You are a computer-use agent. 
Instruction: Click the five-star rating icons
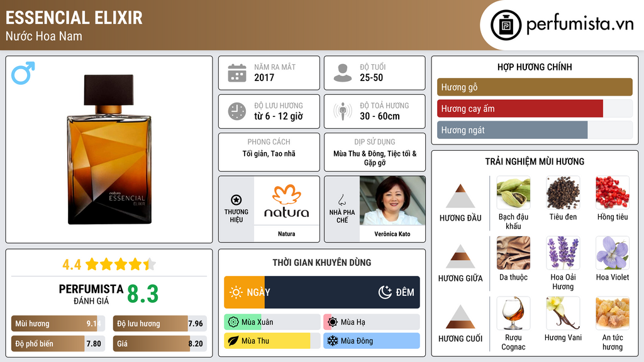pos(120,265)
